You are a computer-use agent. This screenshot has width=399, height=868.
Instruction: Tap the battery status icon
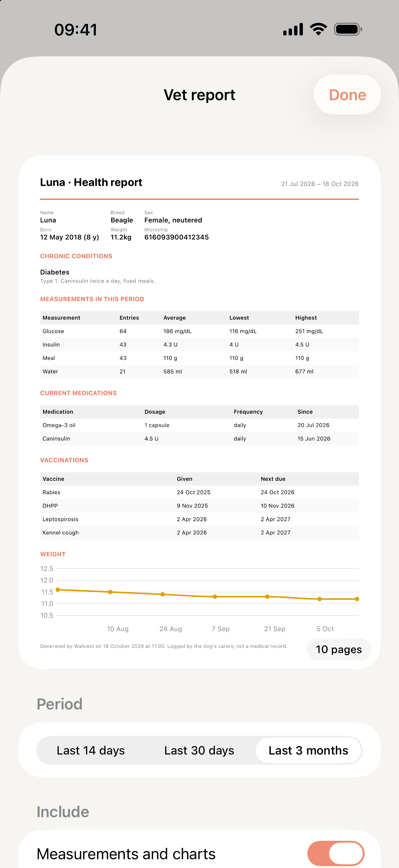pyautogui.click(x=348, y=29)
